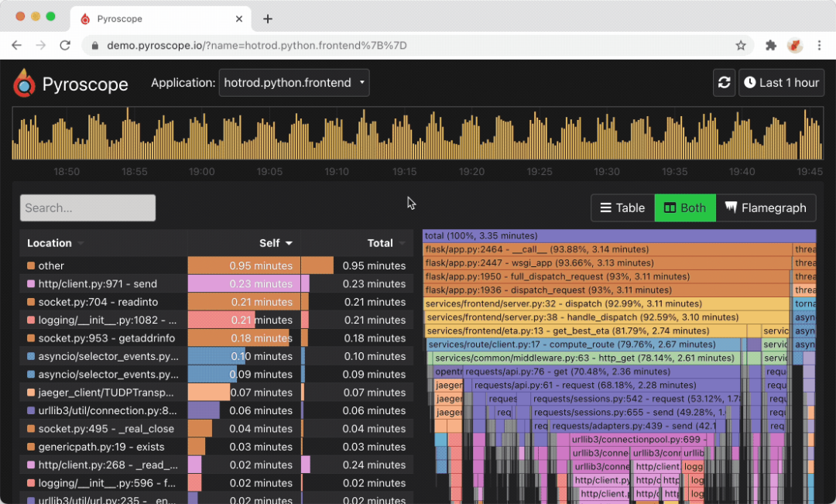Image resolution: width=836 pixels, height=504 pixels.
Task: Open the Last 1 hour time range selector
Action: pyautogui.click(x=781, y=83)
